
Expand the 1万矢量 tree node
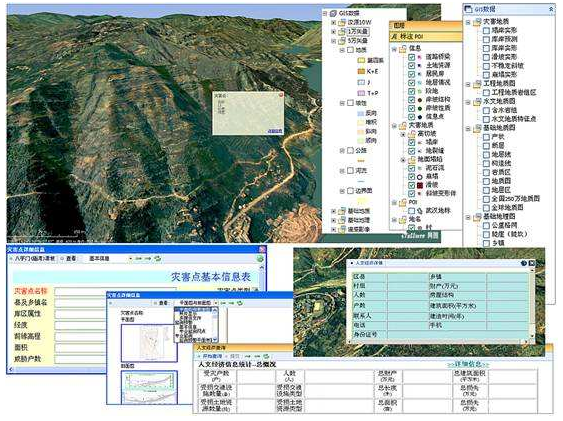coord(334,32)
